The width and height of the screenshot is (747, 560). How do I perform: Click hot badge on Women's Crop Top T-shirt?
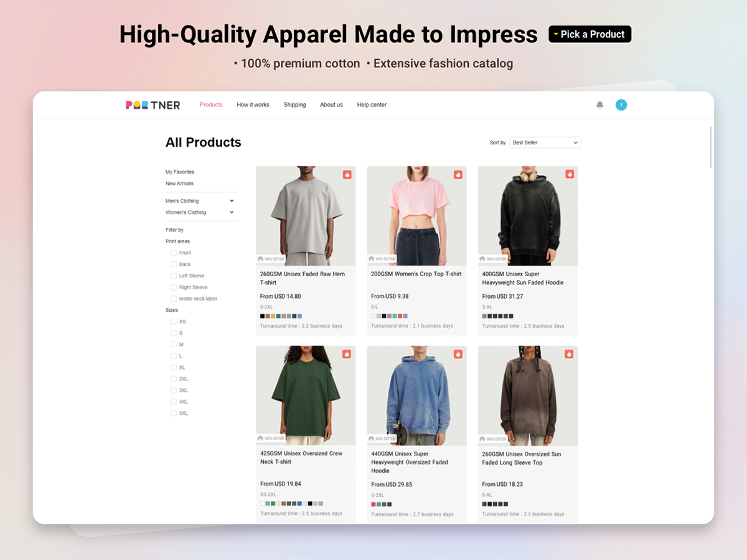click(458, 174)
